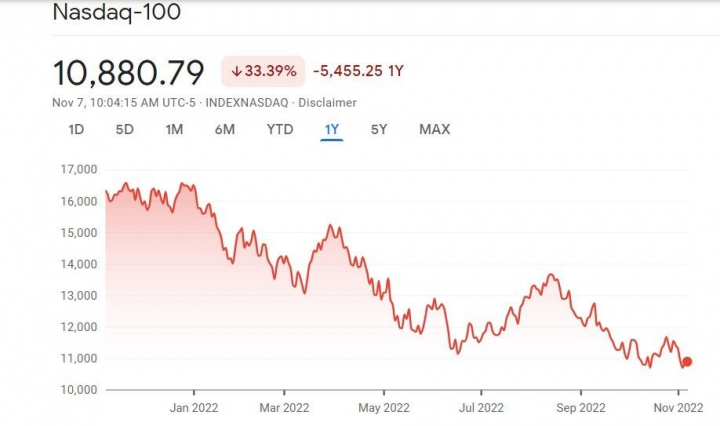Screen dimensions: 720x426
Task: Click the 33.39% change badge
Action: tap(262, 72)
